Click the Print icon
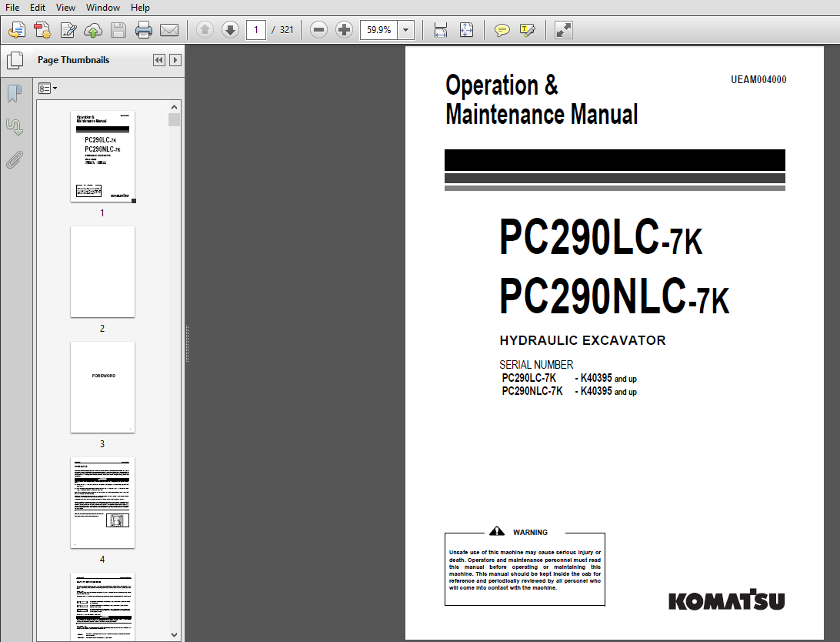The image size is (840, 642). click(x=144, y=30)
